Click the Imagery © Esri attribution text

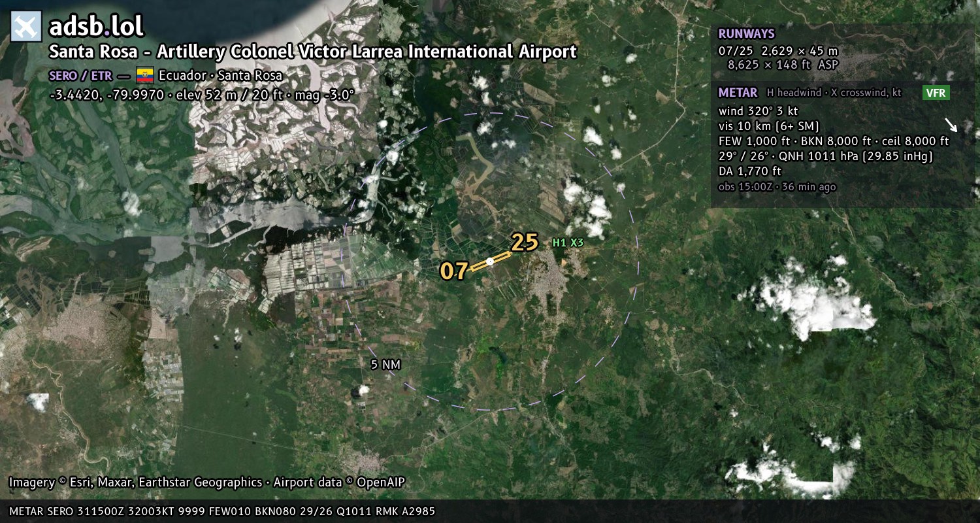(x=207, y=482)
